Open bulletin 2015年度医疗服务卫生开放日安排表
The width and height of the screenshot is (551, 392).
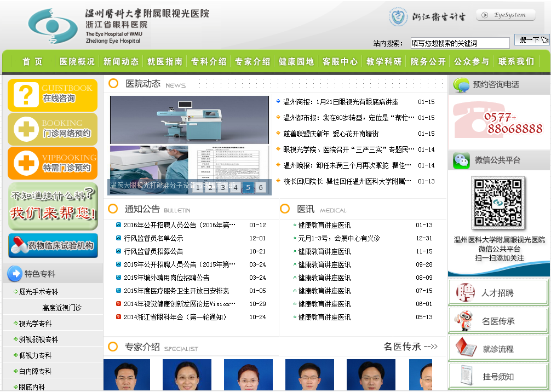point(176,291)
